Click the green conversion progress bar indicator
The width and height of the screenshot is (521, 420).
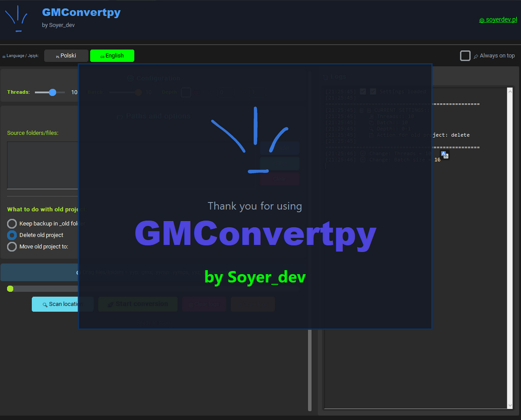point(10,289)
